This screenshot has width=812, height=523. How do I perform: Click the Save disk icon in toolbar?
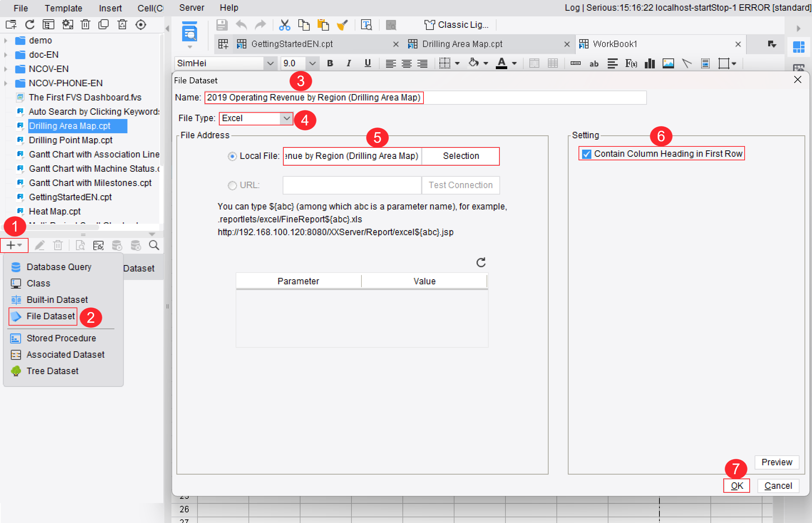point(222,25)
